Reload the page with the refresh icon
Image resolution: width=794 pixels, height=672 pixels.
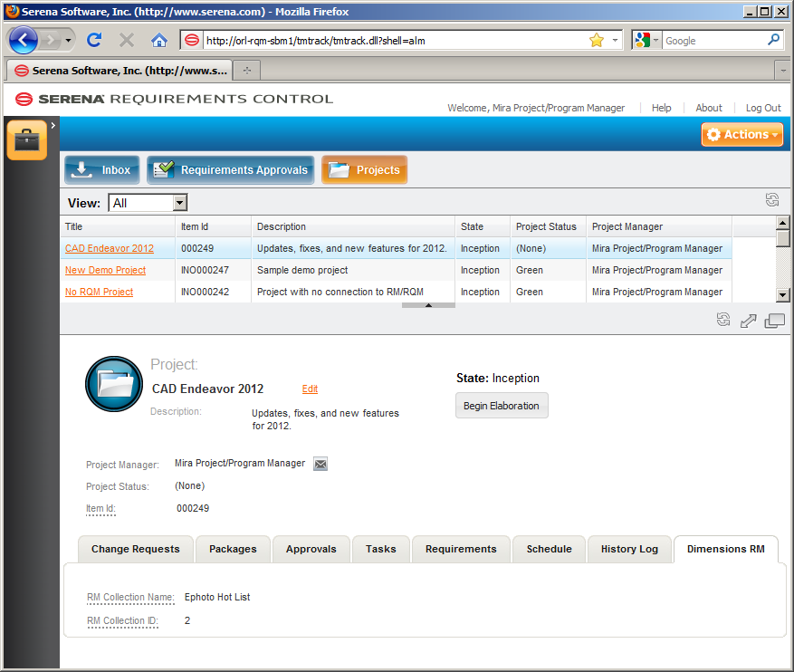pyautogui.click(x=94, y=40)
